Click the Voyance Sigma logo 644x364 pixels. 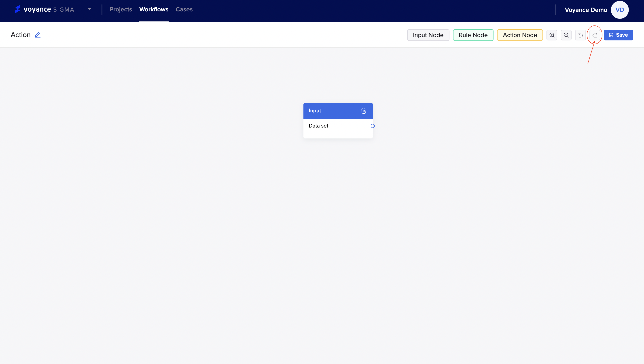(44, 10)
